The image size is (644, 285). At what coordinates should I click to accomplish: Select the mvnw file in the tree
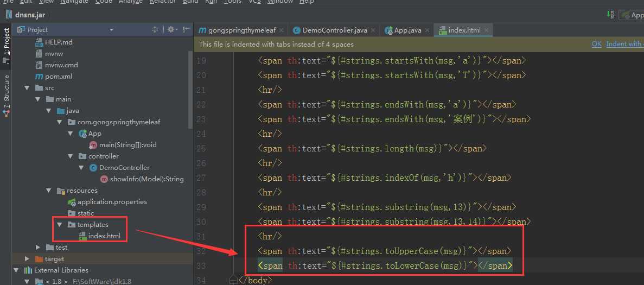coord(54,53)
